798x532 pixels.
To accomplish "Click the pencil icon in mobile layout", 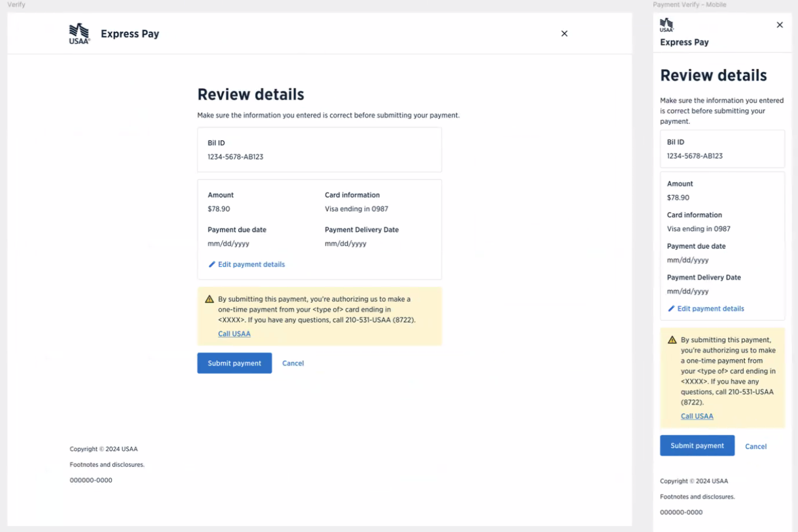I will coord(671,308).
